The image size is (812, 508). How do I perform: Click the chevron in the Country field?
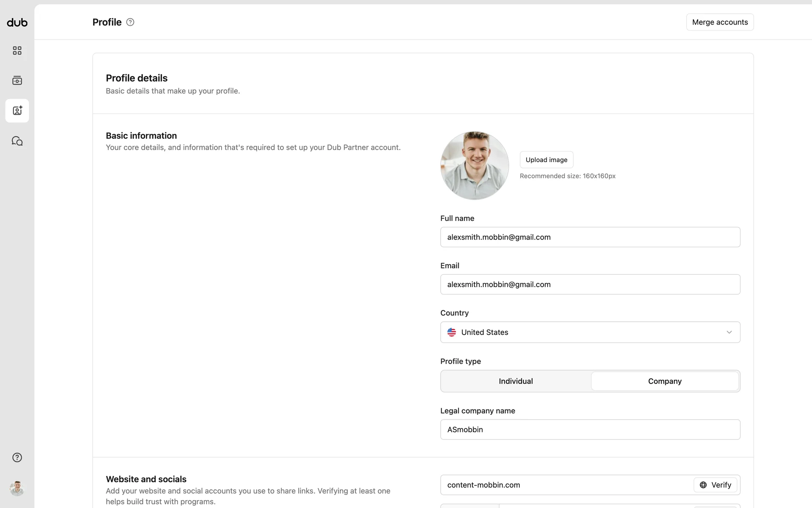(729, 332)
